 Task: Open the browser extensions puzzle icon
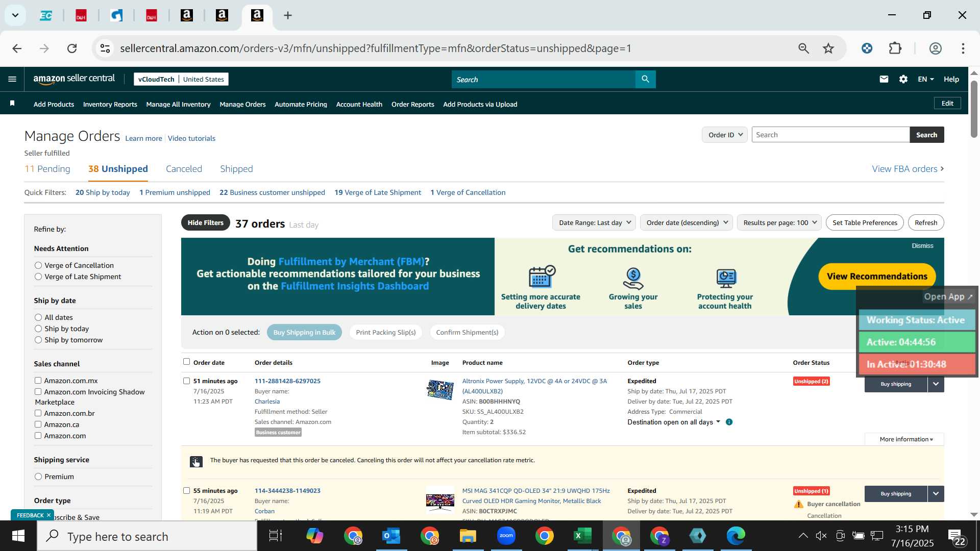pyautogui.click(x=895, y=48)
